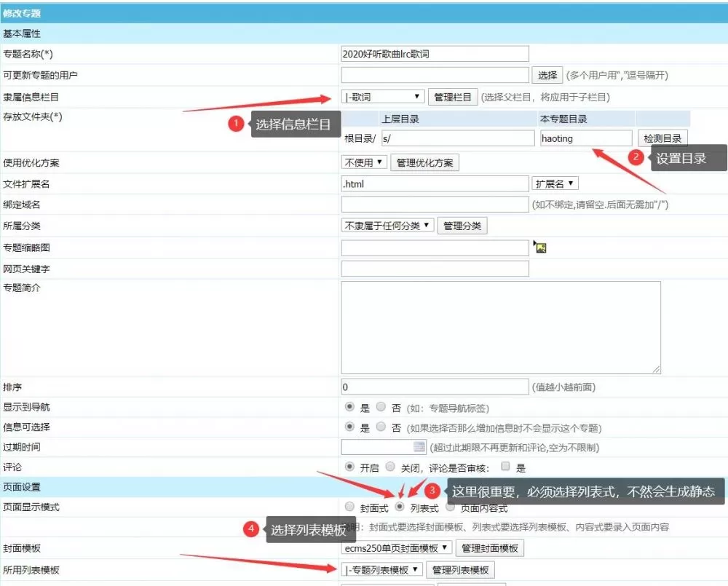This screenshot has height=586, width=728.
Task: Focus the 专题名称 input field
Action: coord(435,54)
